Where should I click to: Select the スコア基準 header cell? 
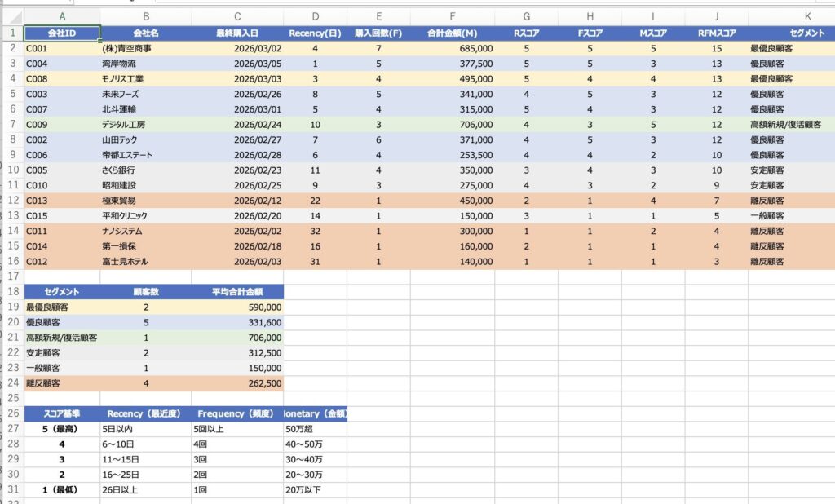pos(62,413)
